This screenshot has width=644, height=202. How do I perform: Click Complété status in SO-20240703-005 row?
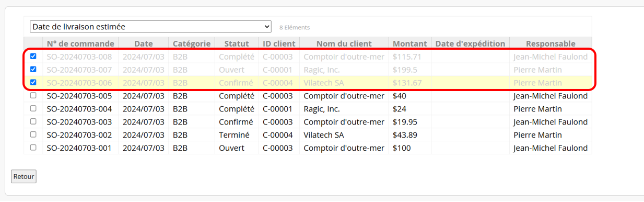point(237,96)
